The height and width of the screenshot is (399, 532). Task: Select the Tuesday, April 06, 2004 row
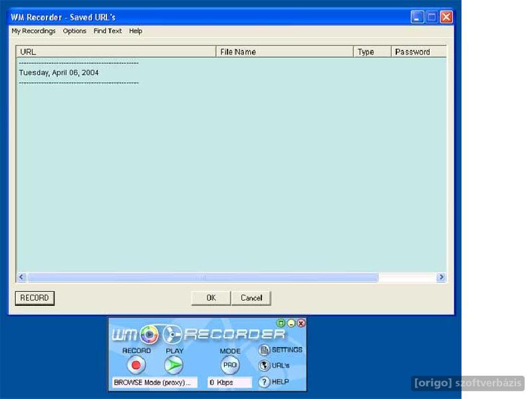pyautogui.click(x=59, y=72)
